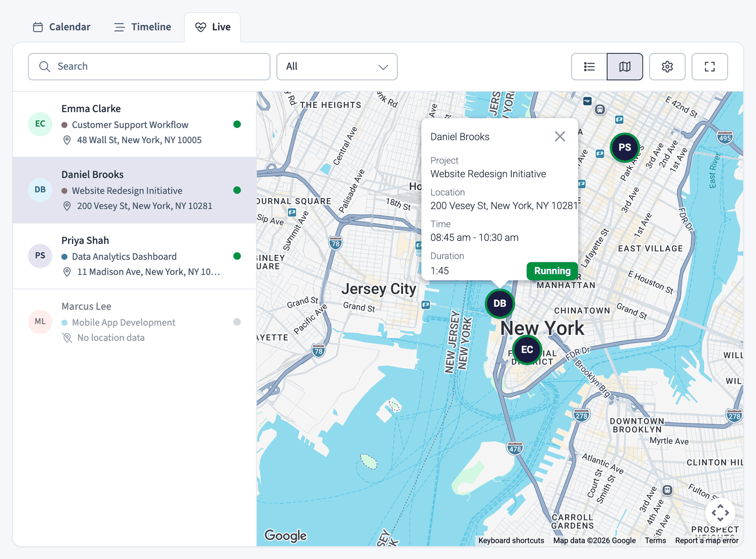The image size is (756, 559).
Task: Click the DB marker on the map
Action: click(x=500, y=303)
